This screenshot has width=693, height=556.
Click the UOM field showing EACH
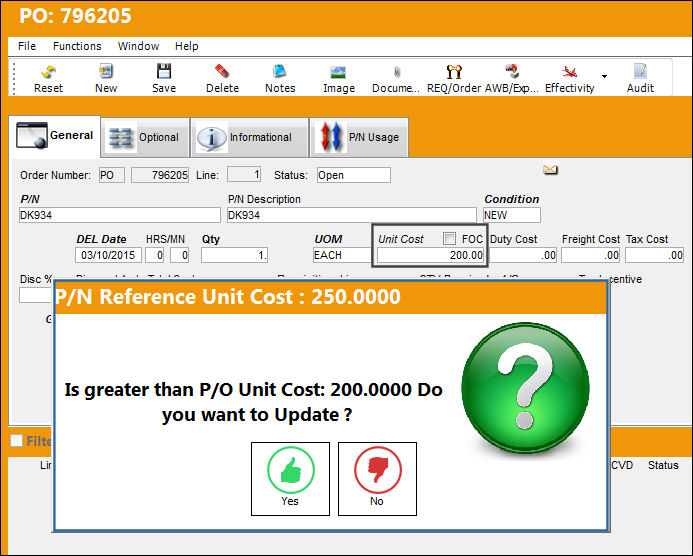pos(342,255)
